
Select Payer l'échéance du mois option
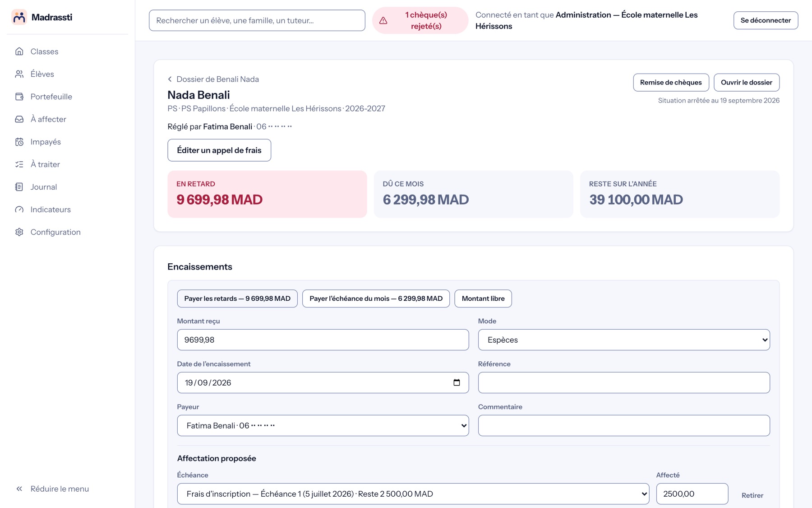point(376,298)
